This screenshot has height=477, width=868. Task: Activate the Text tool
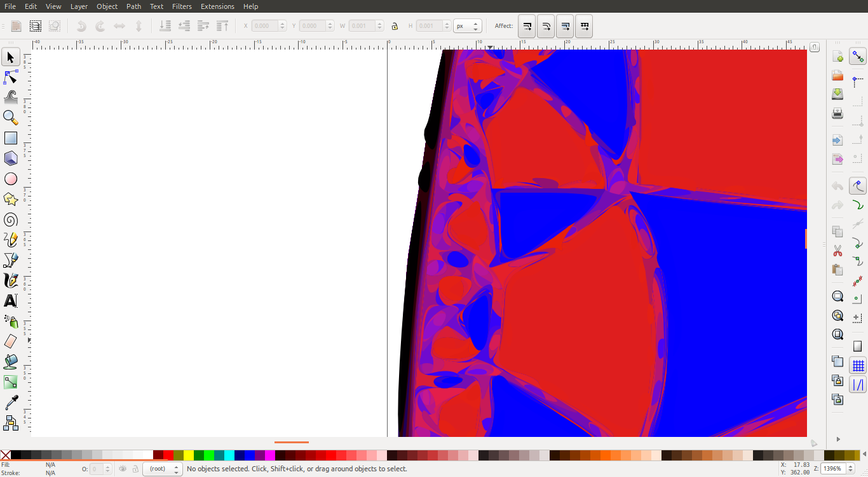coord(11,301)
